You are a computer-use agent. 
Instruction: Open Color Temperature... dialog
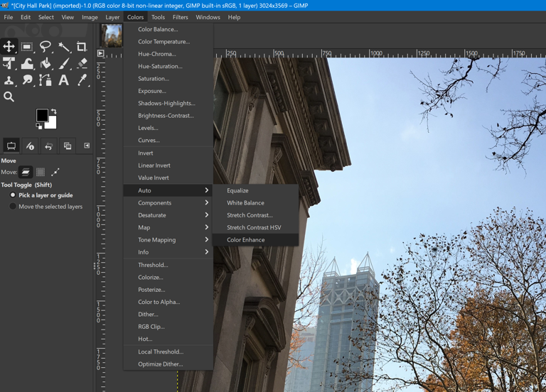point(168,41)
